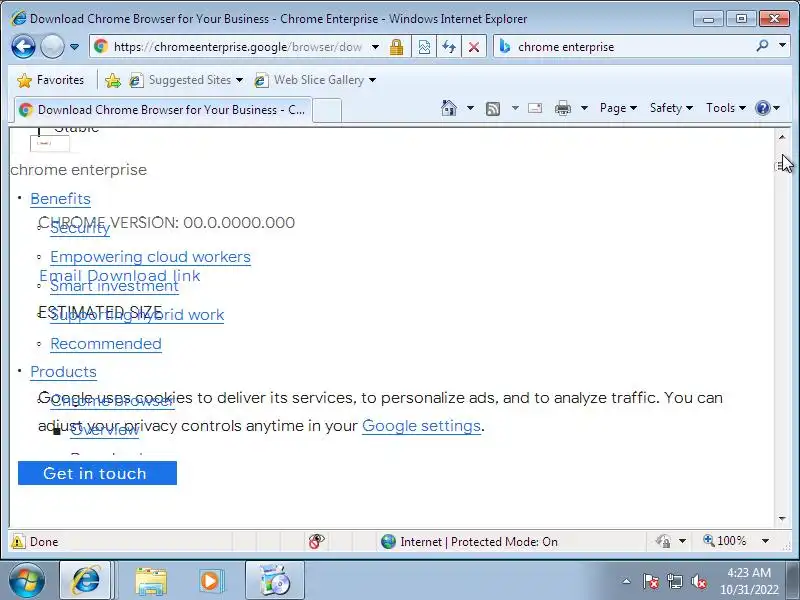This screenshot has width=800, height=600.
Task: Stop loading with the red X icon
Action: point(473,47)
